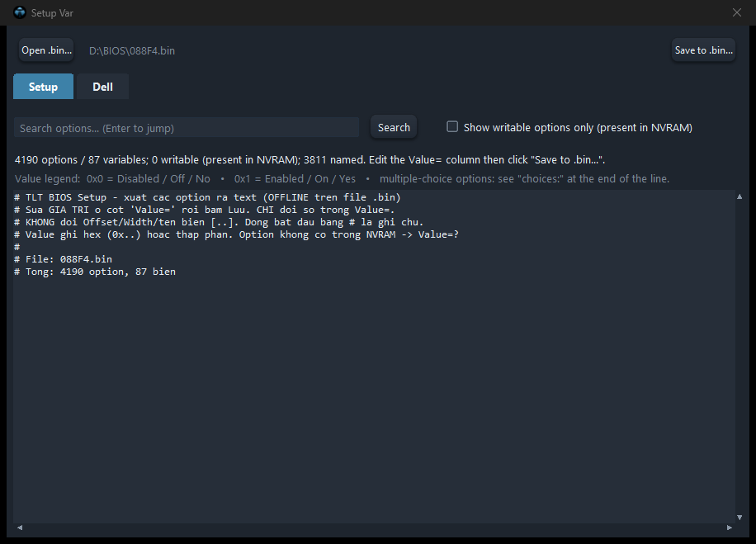Click the scroll left arrow at bottom
This screenshot has width=756, height=544.
tap(20, 527)
